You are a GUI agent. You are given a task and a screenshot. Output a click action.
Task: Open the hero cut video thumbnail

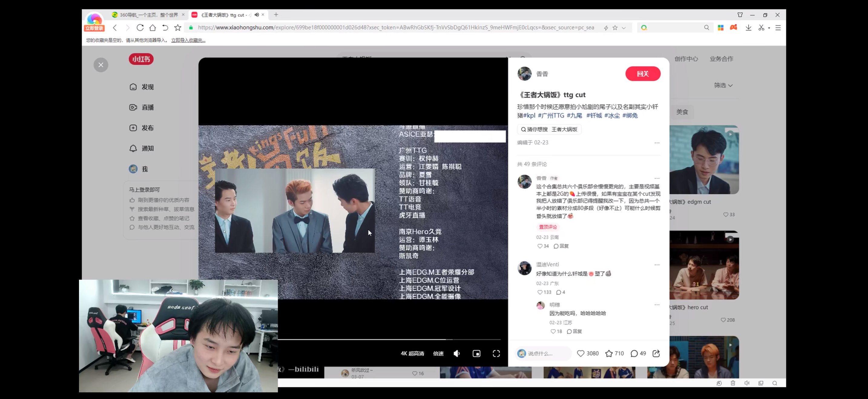click(704, 265)
